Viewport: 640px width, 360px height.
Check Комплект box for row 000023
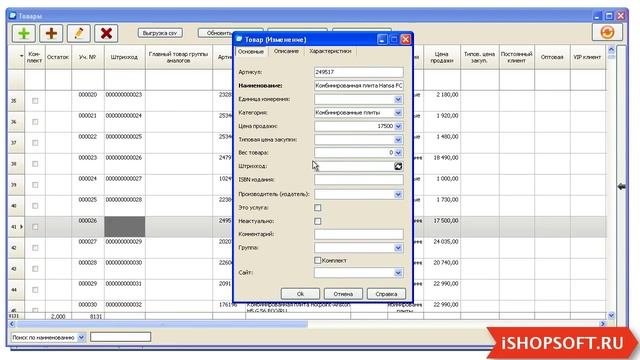[x=35, y=164]
